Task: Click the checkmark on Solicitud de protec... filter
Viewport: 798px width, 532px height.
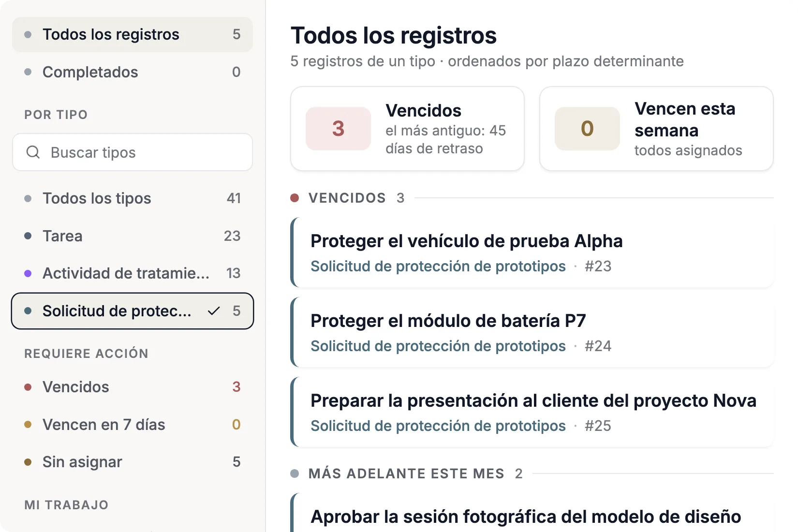Action: 214,311
